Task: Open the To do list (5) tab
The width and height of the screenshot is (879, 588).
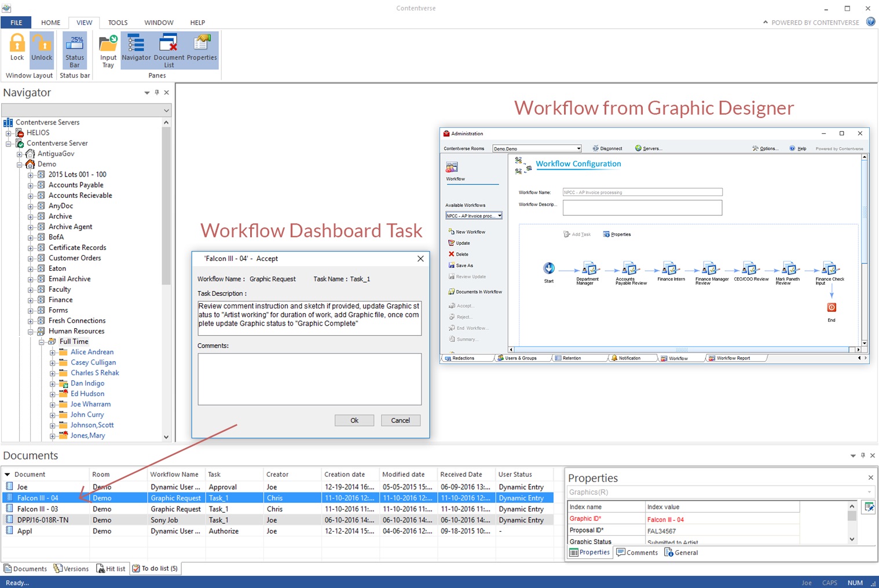Action: click(x=155, y=568)
